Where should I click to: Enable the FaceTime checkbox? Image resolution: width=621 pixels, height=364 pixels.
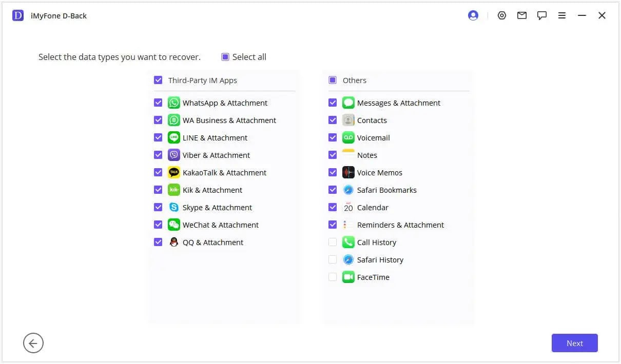333,277
